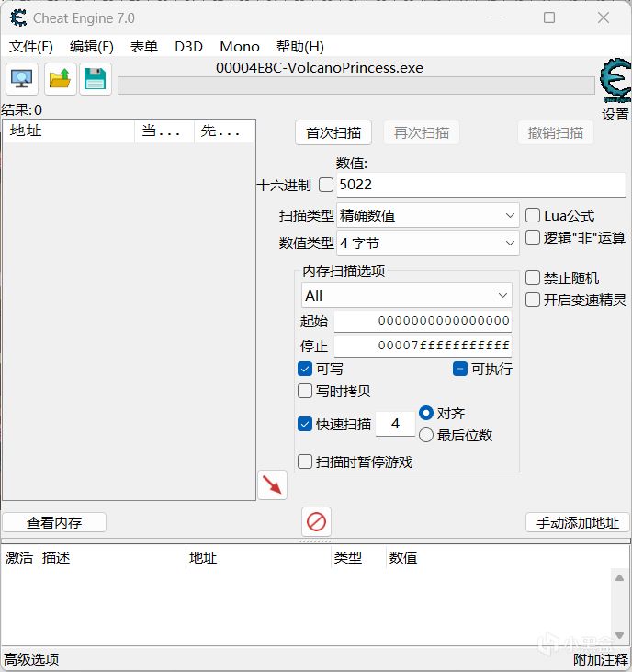Click the scan progress bar
This screenshot has width=632, height=672.
tap(356, 85)
